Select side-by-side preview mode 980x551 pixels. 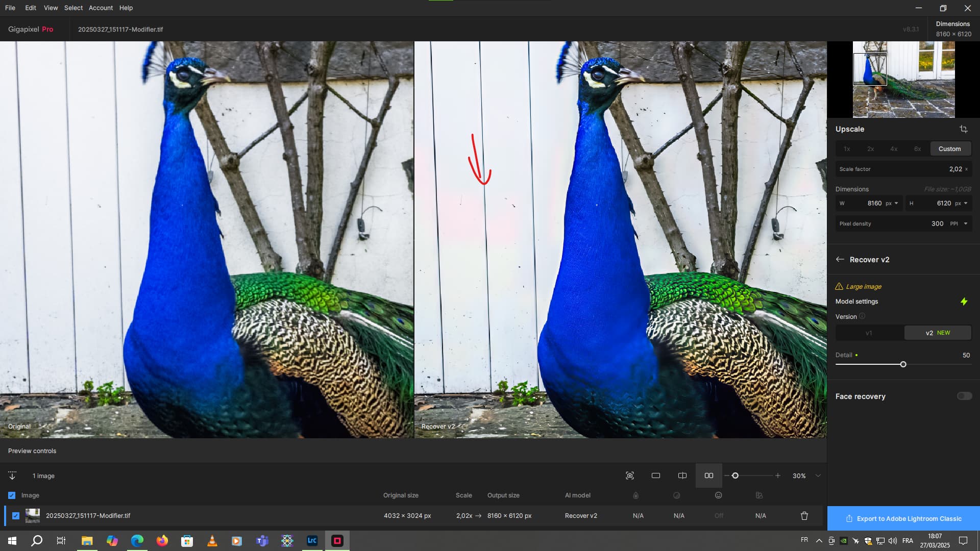pos(709,475)
